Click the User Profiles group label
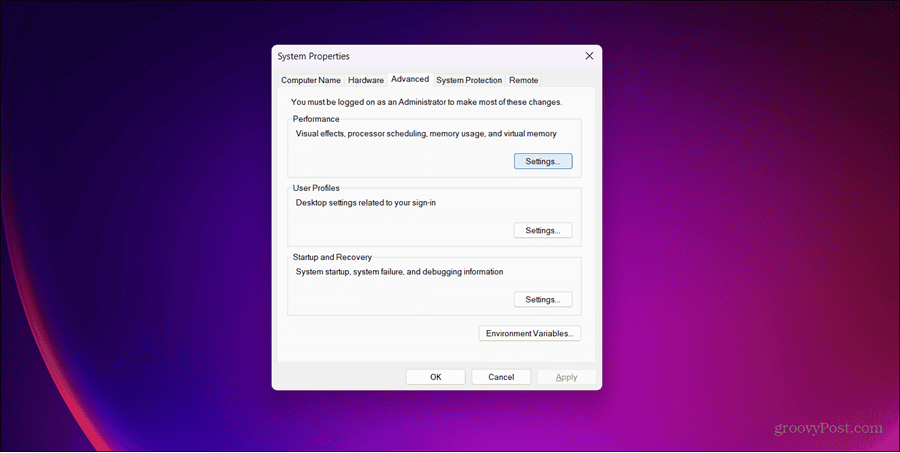This screenshot has width=900, height=453. (316, 188)
